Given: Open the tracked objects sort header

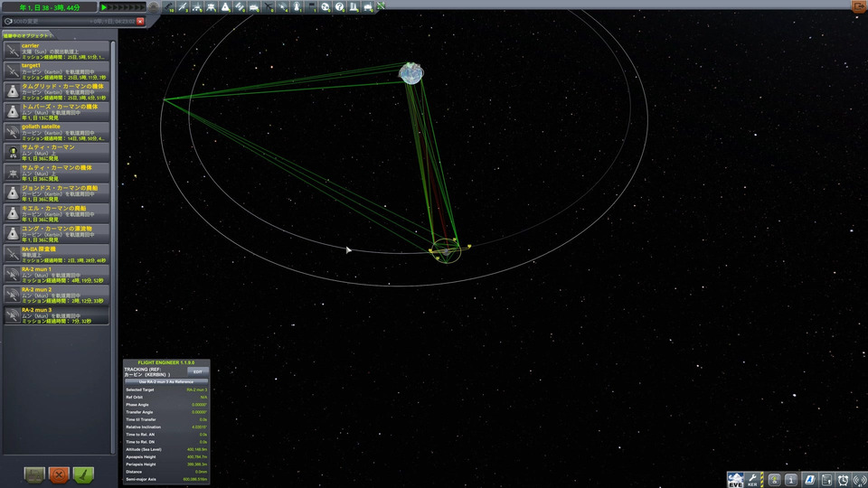Looking at the screenshot, I should point(28,35).
